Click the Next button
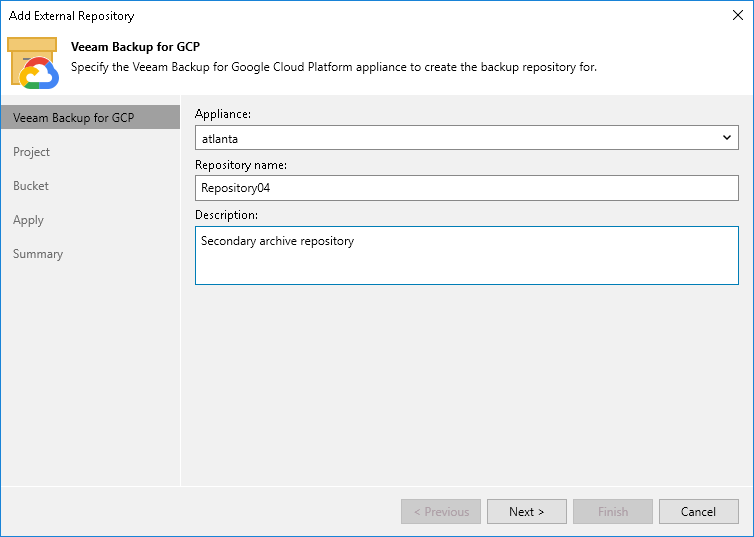 tap(527, 512)
